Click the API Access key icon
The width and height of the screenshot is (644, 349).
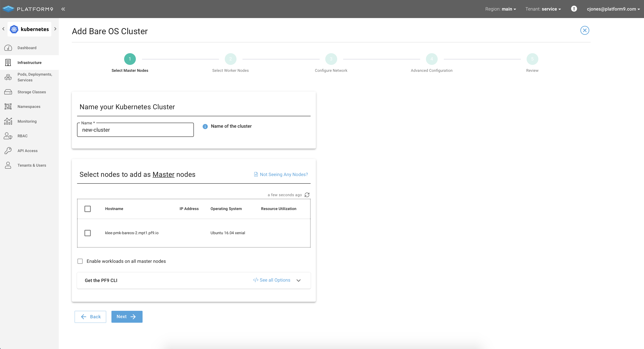pos(8,151)
